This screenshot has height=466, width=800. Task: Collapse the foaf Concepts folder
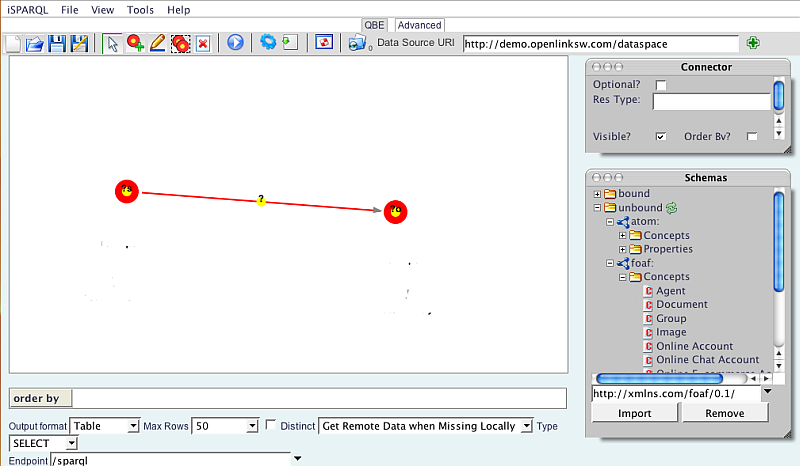click(622, 277)
